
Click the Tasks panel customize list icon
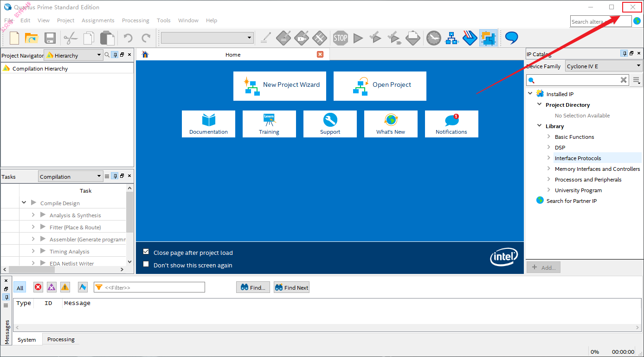[107, 176]
